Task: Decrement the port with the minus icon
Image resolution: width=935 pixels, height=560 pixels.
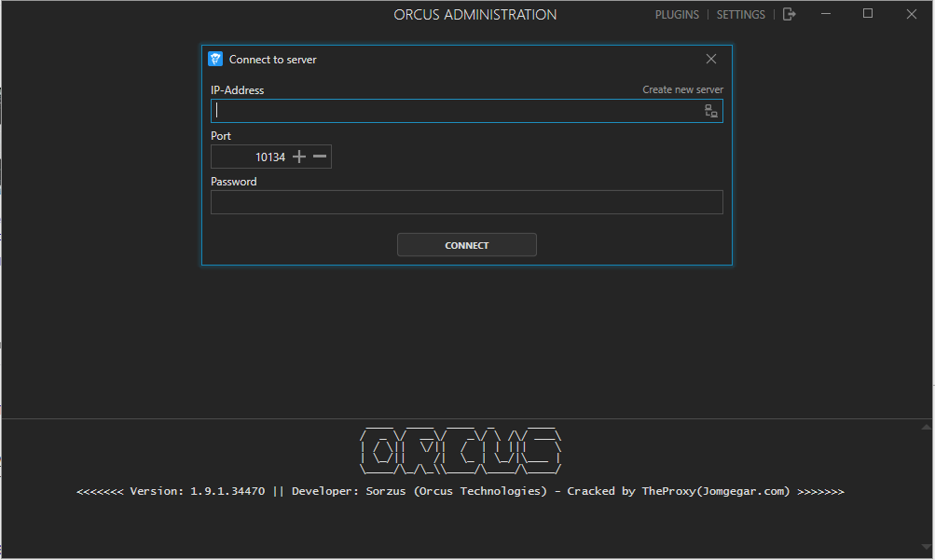Action: 318,156
